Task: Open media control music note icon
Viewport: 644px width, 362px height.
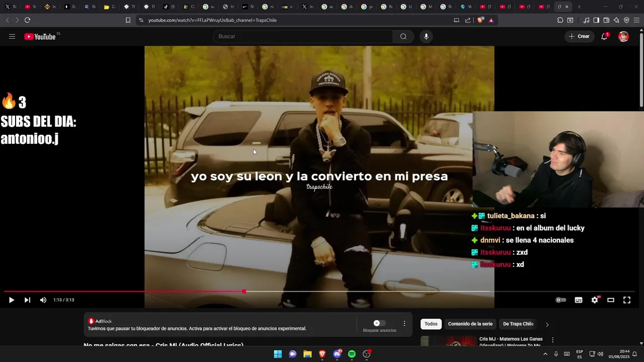Action: coord(586,20)
